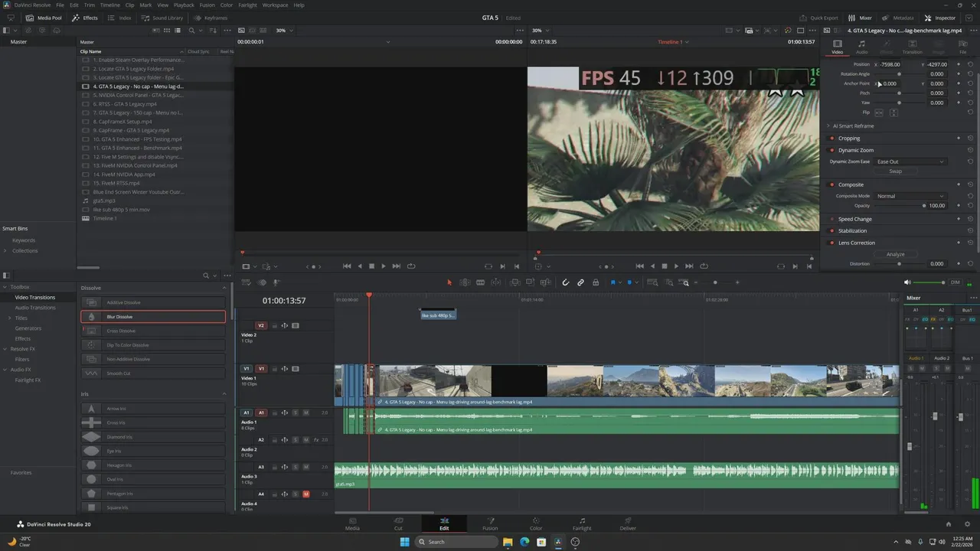The image size is (980, 551).
Task: Expand the AI Smart Reframe section
Action: (x=828, y=126)
